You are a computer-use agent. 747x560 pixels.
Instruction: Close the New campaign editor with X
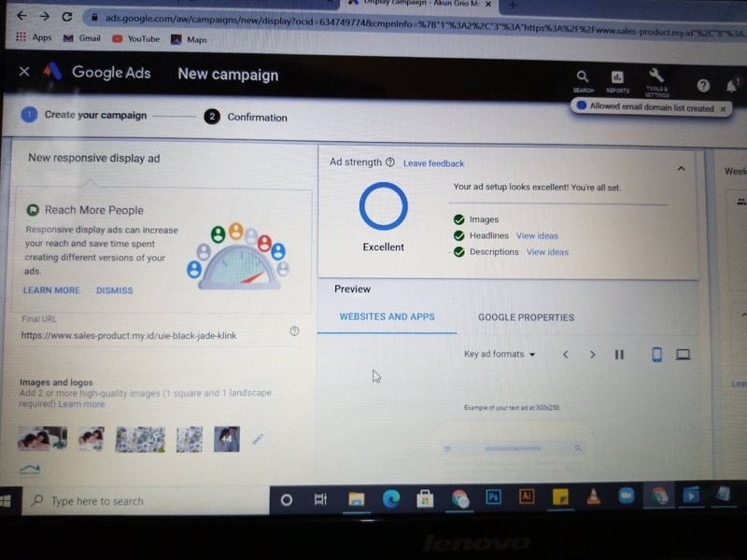click(24, 72)
